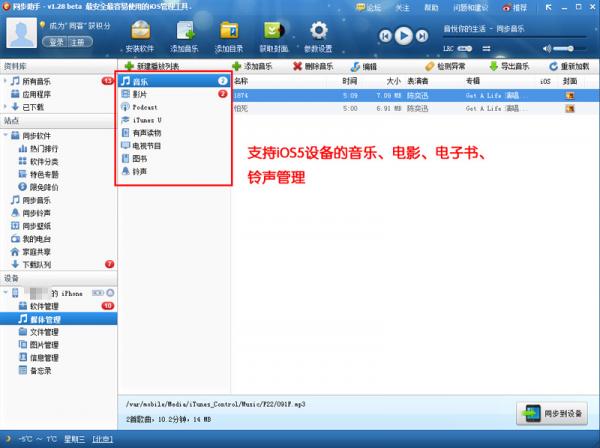Open the 关注 follow link
Viewport: 600px width, 448px height.
pyautogui.click(x=402, y=8)
